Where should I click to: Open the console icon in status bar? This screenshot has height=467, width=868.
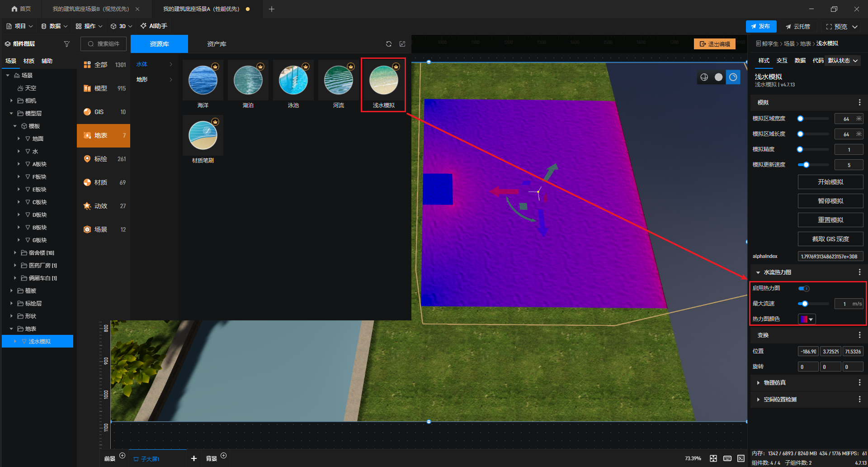point(741,458)
